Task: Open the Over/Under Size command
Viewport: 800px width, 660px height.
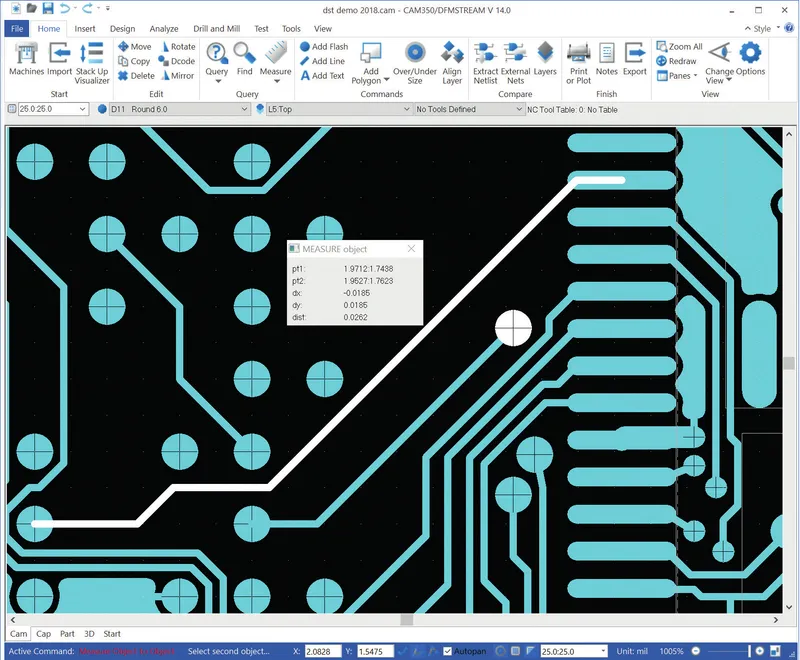Action: [x=415, y=63]
